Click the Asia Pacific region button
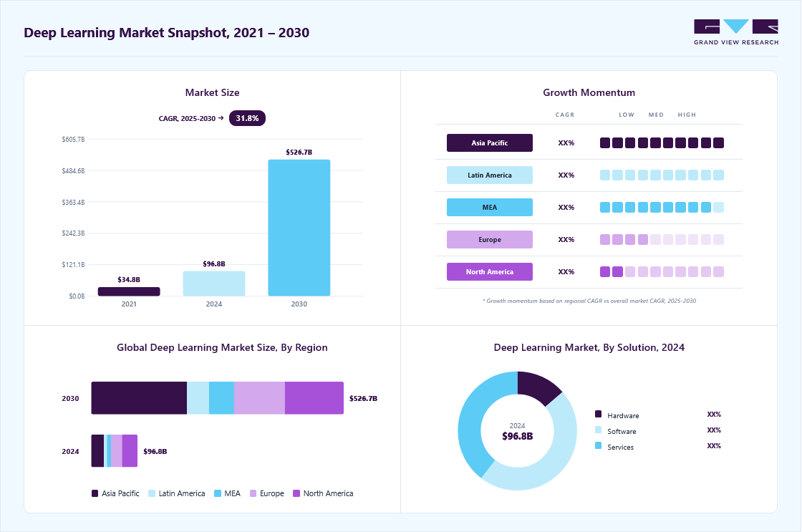The width and height of the screenshot is (802, 532). 490,142
